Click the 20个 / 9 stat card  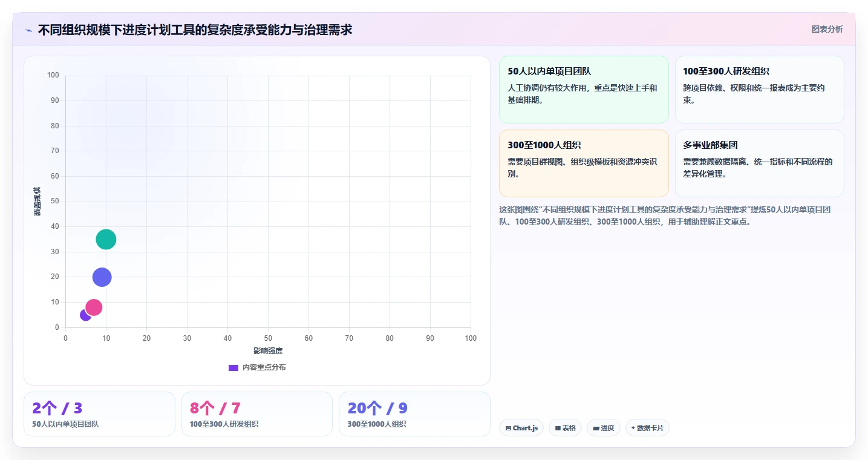tap(414, 414)
